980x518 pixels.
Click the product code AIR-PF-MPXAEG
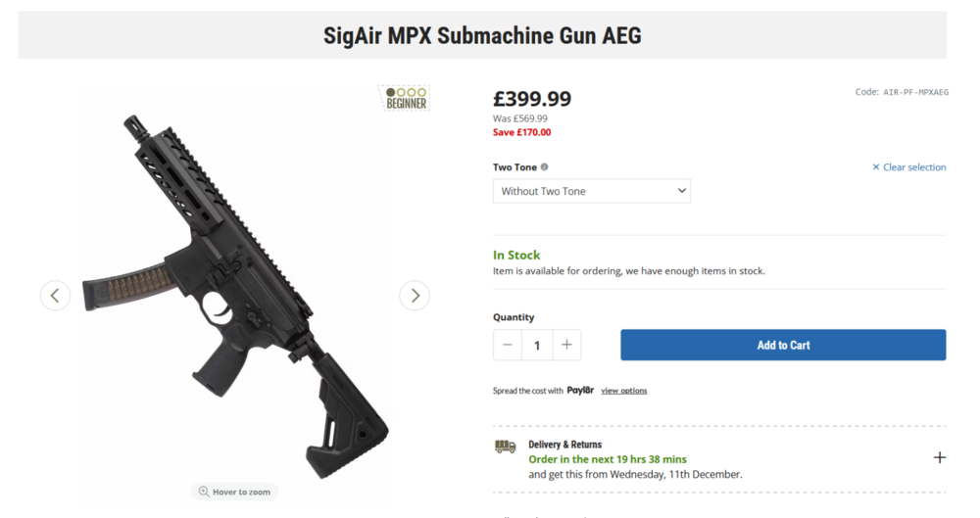coord(915,92)
